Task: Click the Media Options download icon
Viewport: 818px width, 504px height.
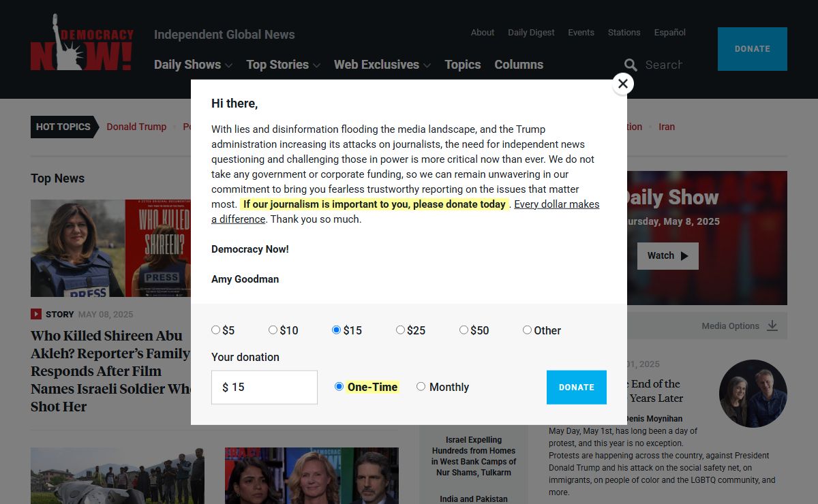Action: coord(772,326)
